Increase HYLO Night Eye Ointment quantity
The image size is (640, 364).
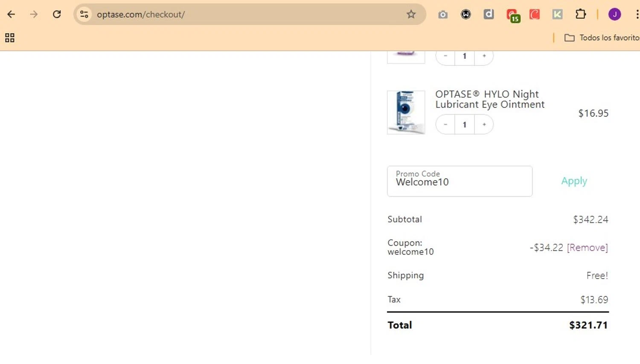tap(484, 125)
